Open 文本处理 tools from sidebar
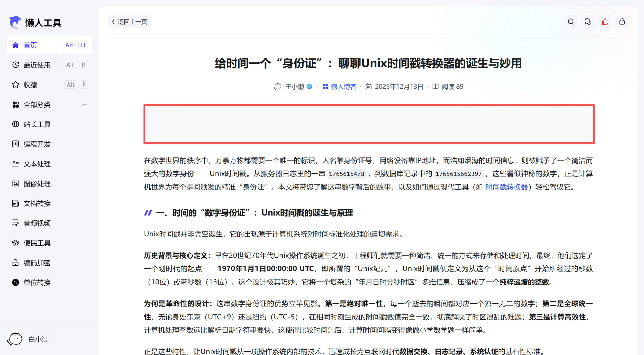644x355 pixels. 16,164
